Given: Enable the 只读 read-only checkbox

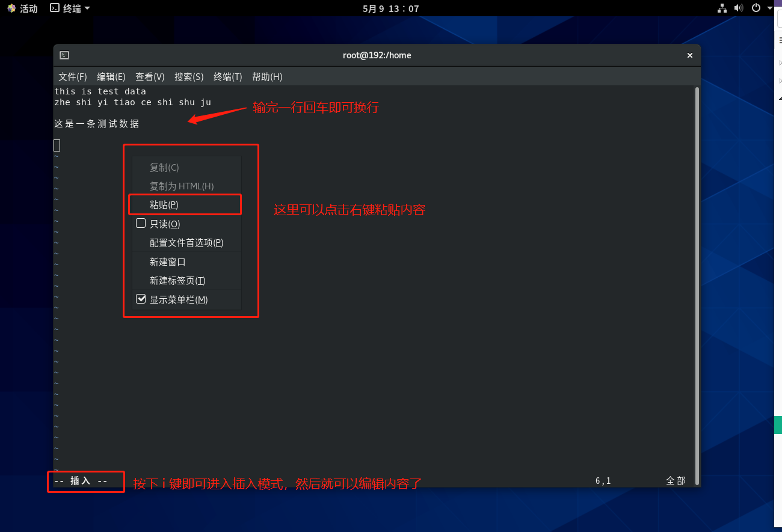Looking at the screenshot, I should coord(141,224).
